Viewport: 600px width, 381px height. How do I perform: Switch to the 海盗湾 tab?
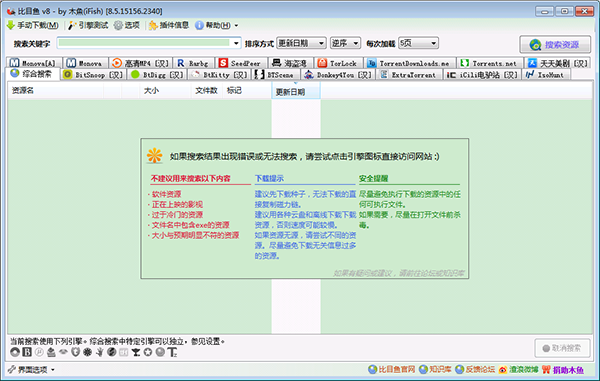click(290, 63)
